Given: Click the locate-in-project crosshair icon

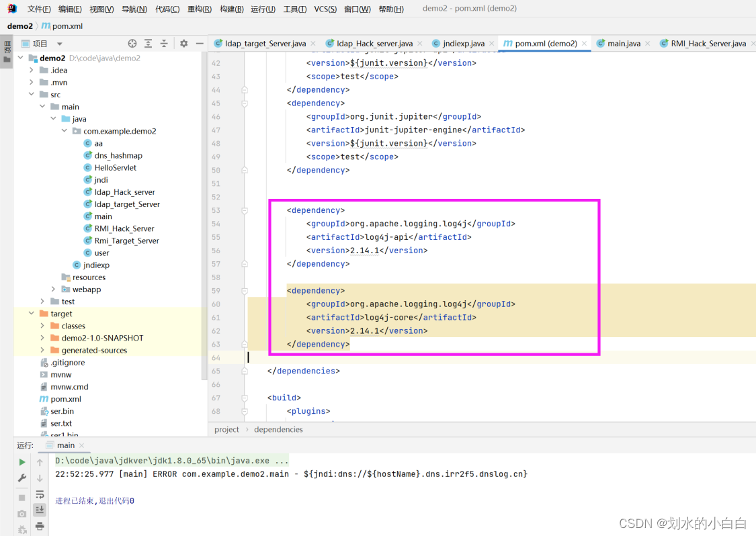Looking at the screenshot, I should (132, 44).
